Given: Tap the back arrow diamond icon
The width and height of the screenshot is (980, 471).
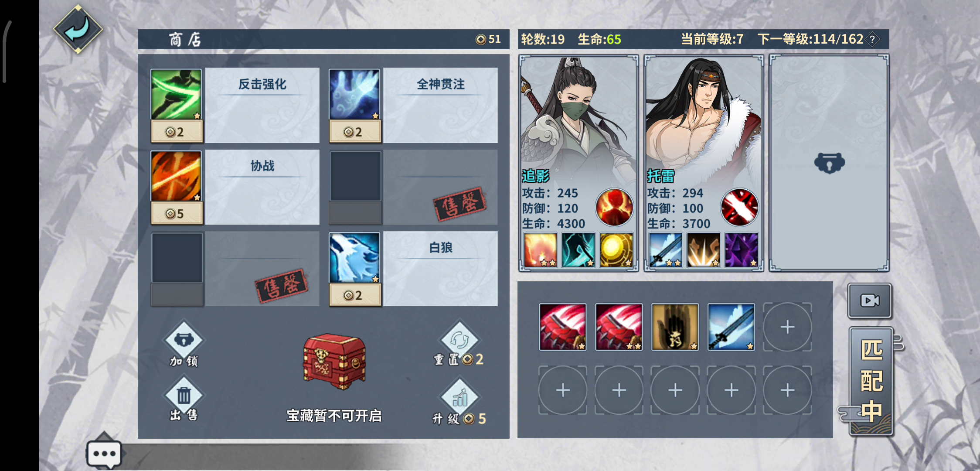Looking at the screenshot, I should (x=78, y=29).
